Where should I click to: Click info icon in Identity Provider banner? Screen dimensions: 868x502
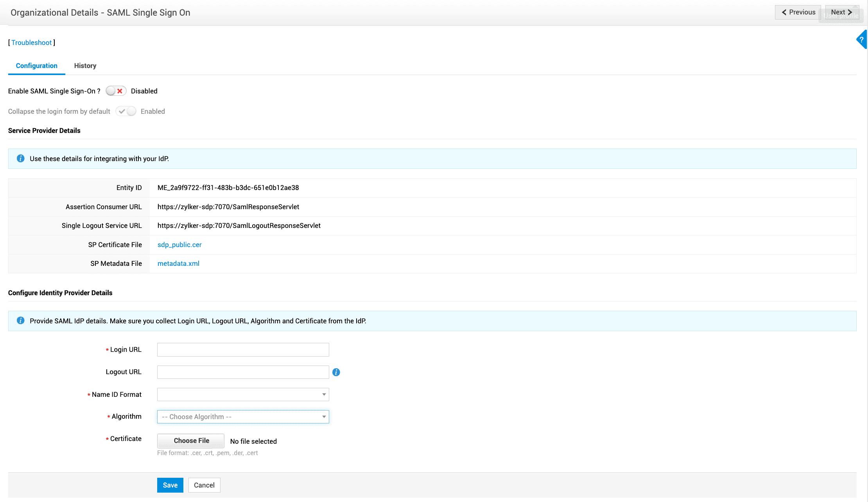click(x=21, y=321)
